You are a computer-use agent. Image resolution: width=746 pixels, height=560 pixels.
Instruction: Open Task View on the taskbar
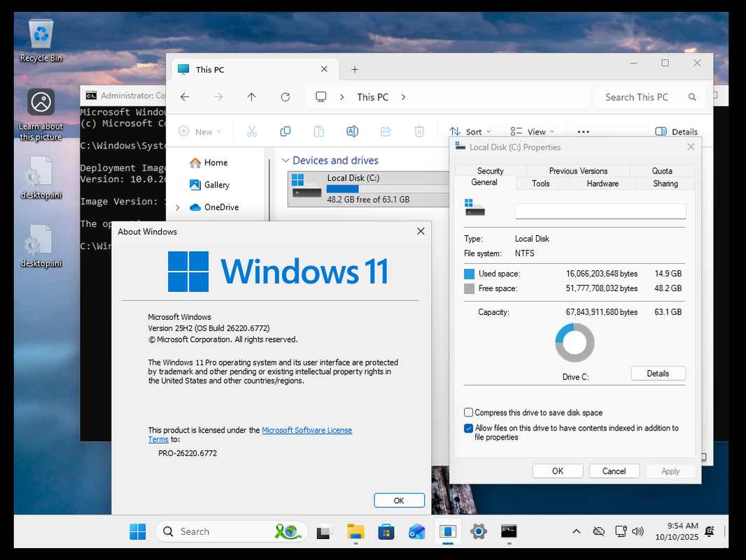(x=324, y=531)
